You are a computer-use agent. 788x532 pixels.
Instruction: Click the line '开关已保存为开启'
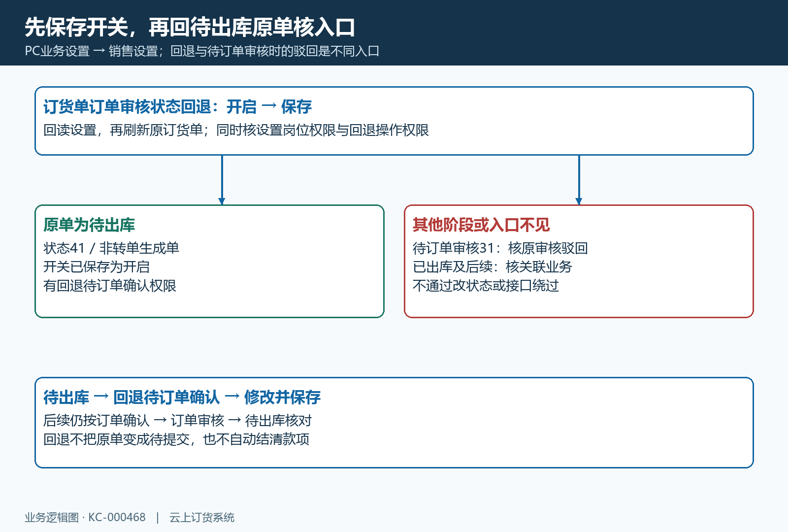[97, 266]
